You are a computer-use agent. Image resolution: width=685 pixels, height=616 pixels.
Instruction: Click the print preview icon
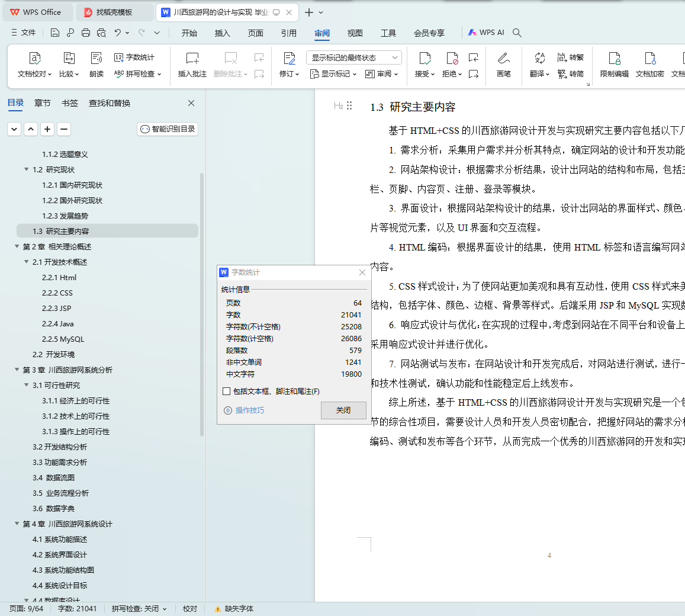click(x=101, y=33)
